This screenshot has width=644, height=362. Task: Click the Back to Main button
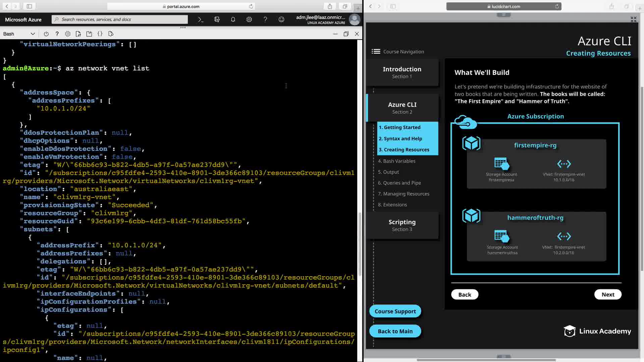click(x=395, y=331)
